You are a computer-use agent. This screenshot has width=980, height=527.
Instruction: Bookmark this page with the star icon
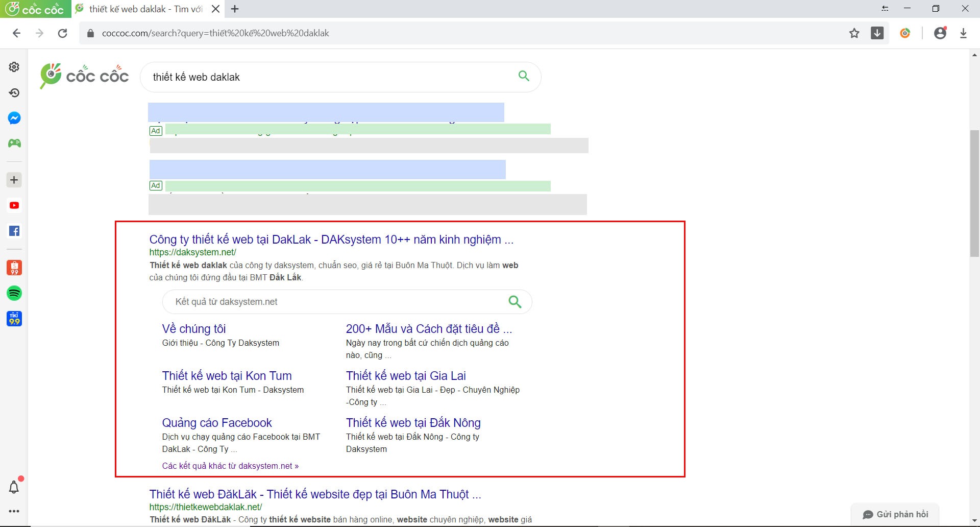coord(854,33)
